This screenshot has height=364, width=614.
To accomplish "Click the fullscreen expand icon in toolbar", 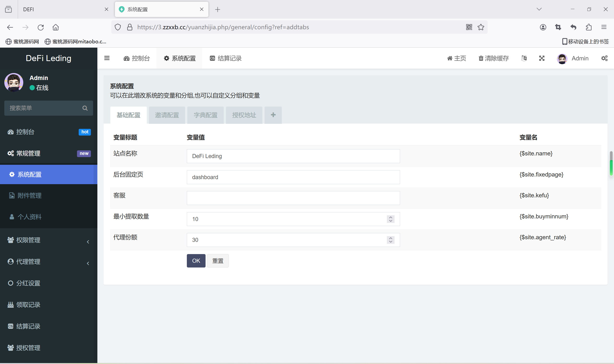I will (x=542, y=58).
